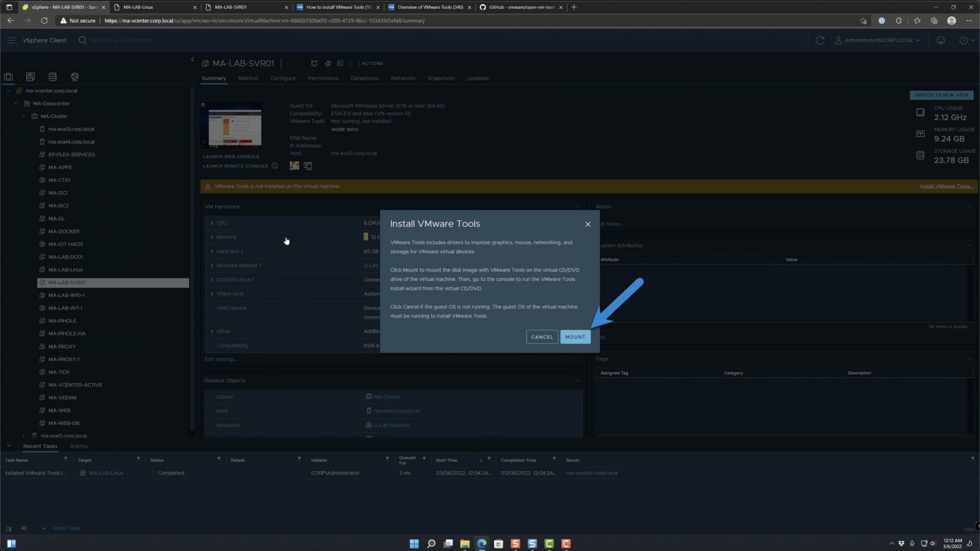Switch to the Snapshots tab
Image resolution: width=980 pixels, height=551 pixels.
[x=441, y=78]
